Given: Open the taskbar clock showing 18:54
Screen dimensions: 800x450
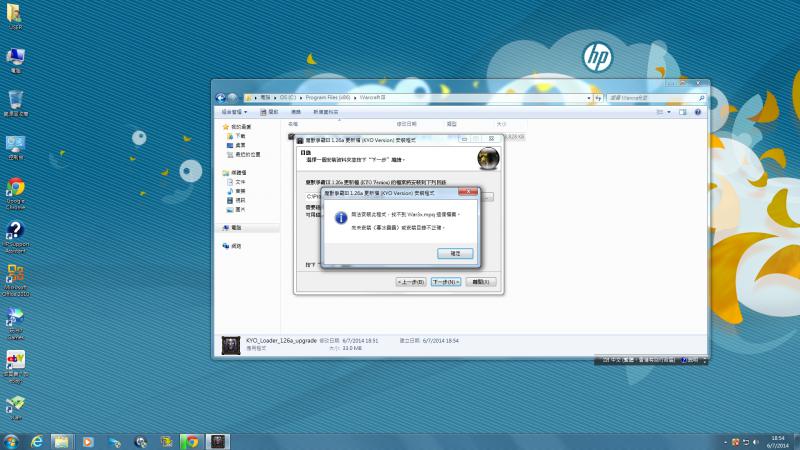Looking at the screenshot, I should click(x=778, y=441).
